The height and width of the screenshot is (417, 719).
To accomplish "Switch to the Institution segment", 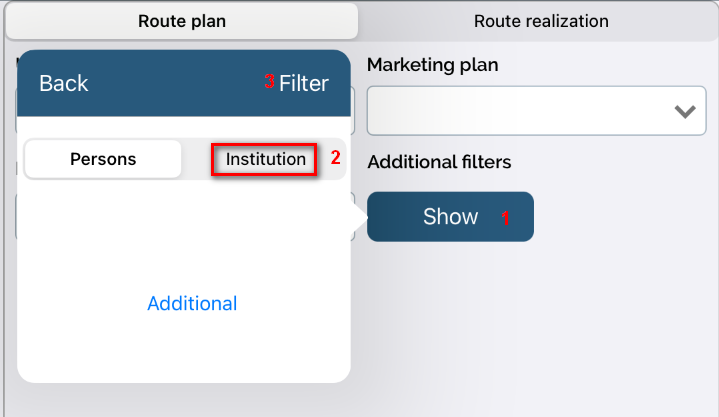I will coord(265,159).
